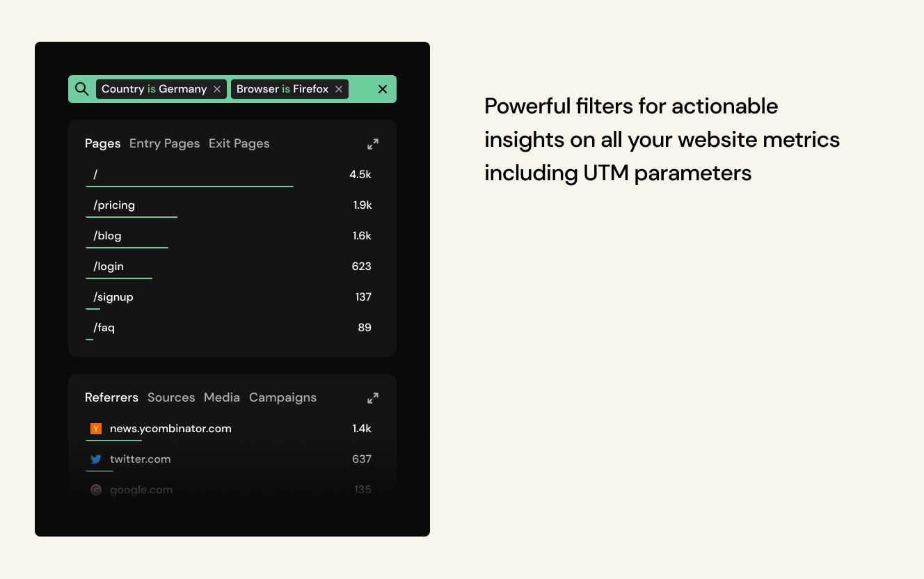Screen dimensions: 924x579
Task: Switch to the Exit Pages tab
Action: click(x=239, y=143)
